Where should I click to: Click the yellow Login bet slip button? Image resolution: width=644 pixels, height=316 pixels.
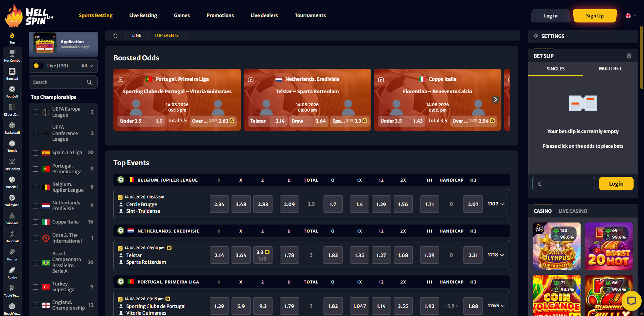[x=616, y=183]
